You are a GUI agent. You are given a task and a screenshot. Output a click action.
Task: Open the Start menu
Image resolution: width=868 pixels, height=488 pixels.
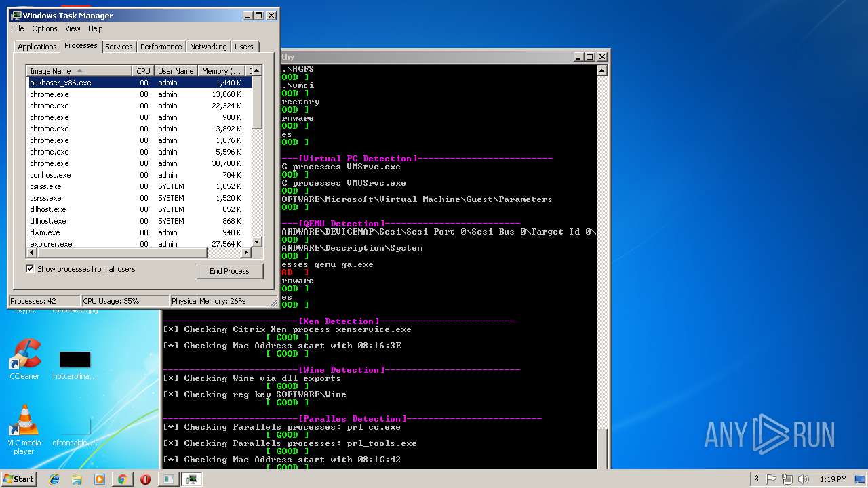pos(18,479)
